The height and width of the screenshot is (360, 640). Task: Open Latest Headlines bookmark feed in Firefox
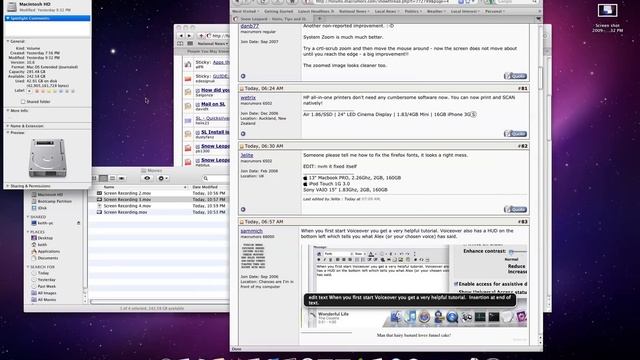point(316,11)
